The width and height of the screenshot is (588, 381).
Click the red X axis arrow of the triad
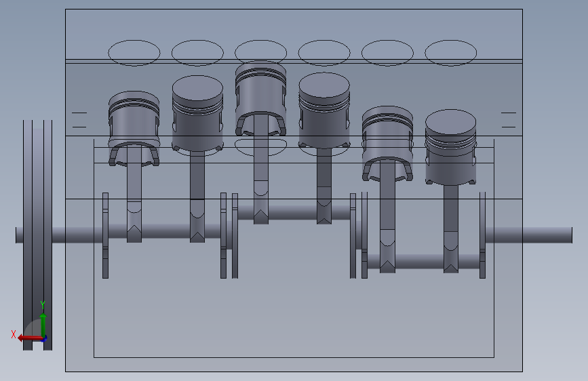[x=30, y=338]
